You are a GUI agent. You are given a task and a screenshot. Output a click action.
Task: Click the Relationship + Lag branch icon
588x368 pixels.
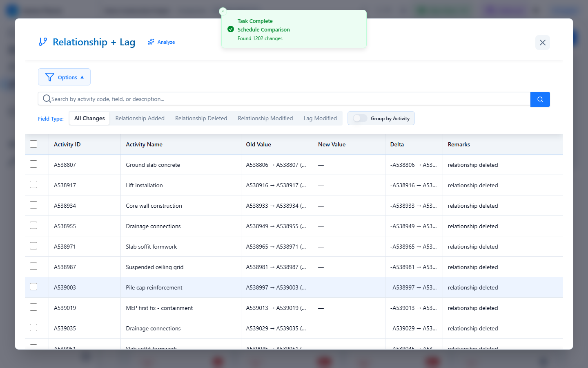43,42
